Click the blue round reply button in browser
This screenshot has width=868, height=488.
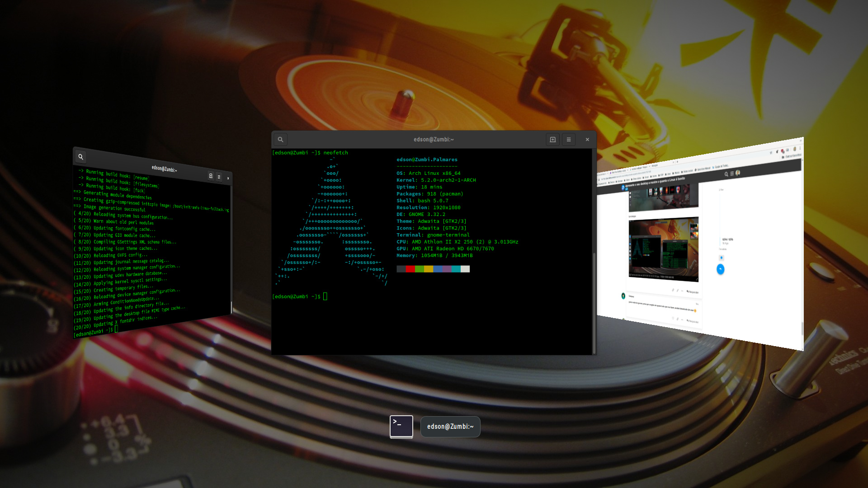click(721, 269)
